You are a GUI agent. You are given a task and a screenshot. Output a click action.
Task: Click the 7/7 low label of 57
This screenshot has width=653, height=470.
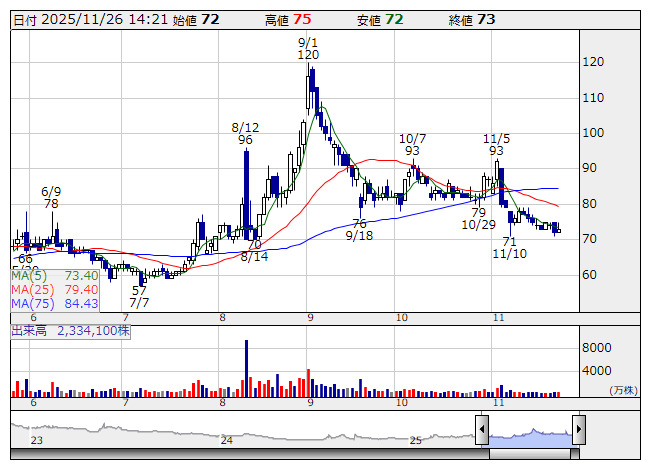139,296
